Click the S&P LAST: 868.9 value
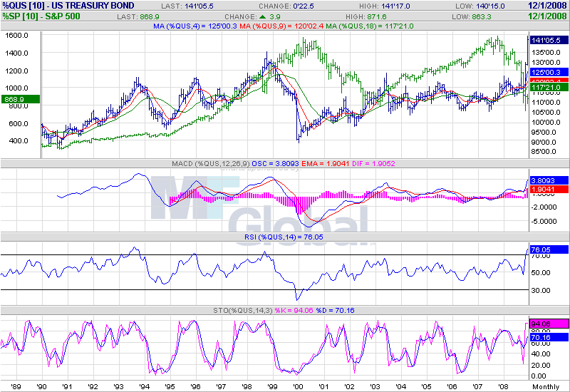Viewport: 570px width, 392px height. (x=138, y=16)
